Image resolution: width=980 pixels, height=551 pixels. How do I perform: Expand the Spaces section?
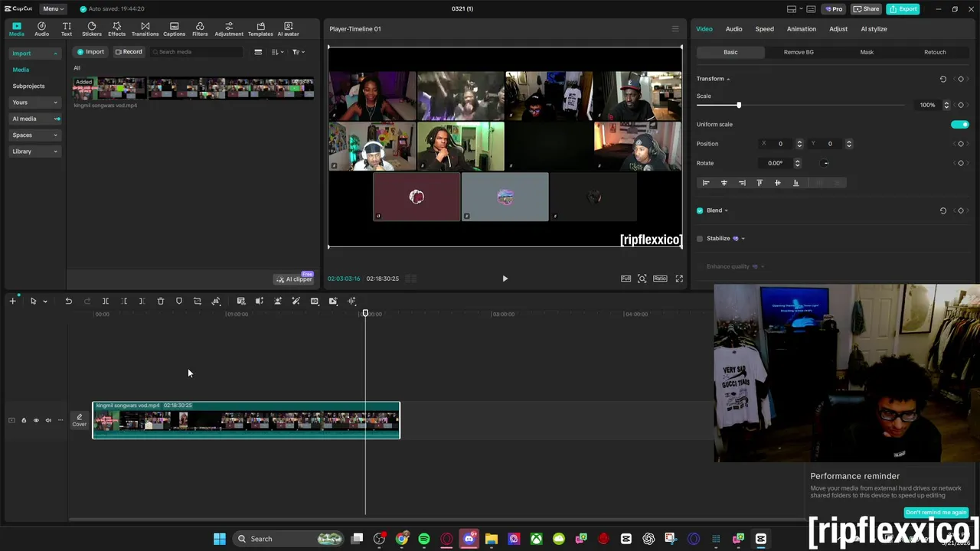coord(34,135)
